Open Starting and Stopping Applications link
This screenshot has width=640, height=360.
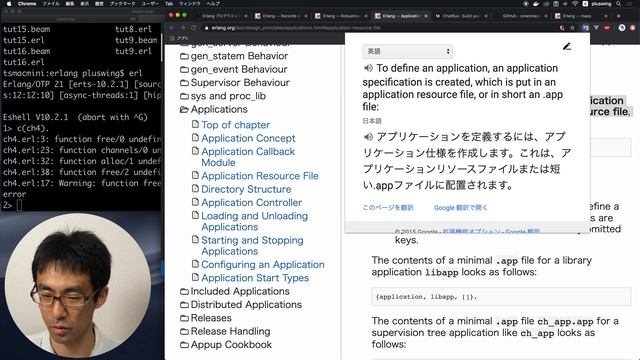coord(252,246)
